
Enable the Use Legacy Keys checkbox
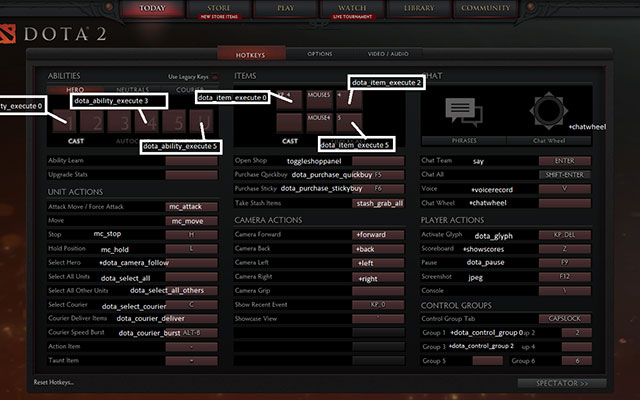[215, 76]
